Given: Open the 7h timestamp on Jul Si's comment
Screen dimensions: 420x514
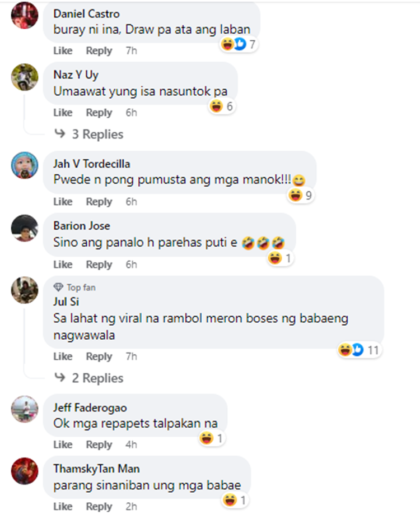Looking at the screenshot, I should tap(132, 356).
